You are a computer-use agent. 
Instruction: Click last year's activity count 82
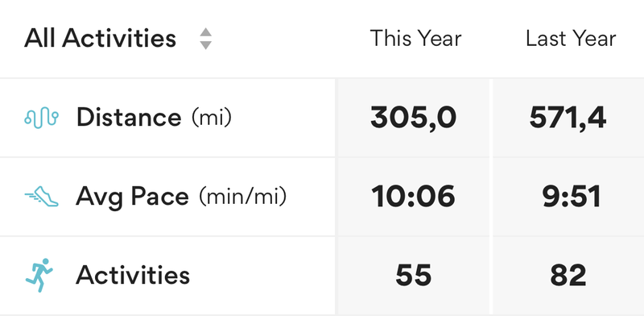(568, 275)
